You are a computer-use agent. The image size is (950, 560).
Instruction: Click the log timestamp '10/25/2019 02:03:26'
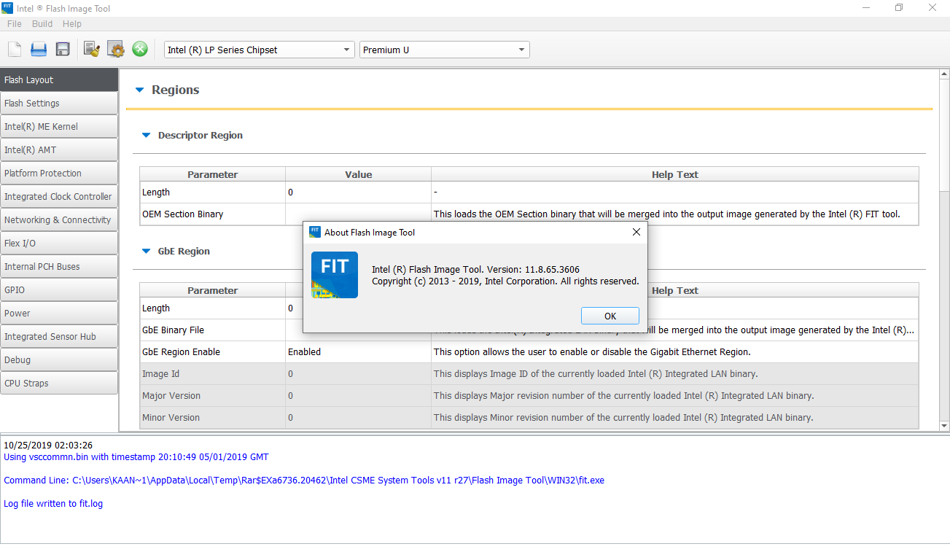coord(48,446)
